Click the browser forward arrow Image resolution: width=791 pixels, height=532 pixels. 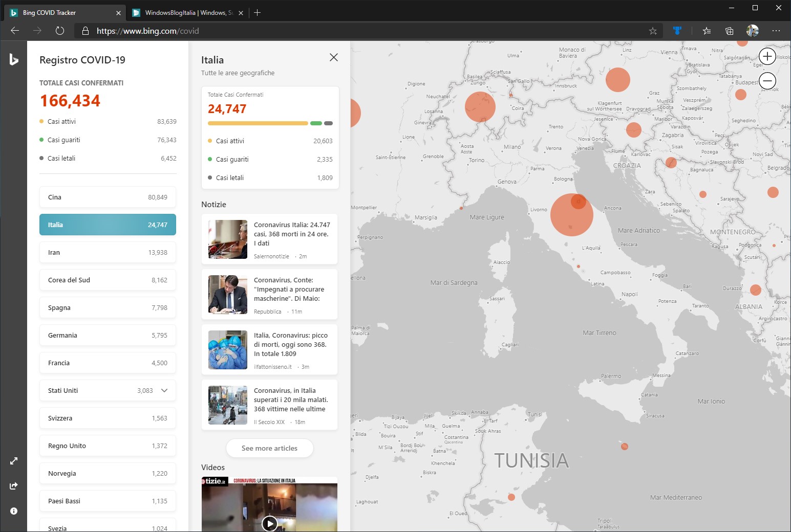pyautogui.click(x=37, y=31)
